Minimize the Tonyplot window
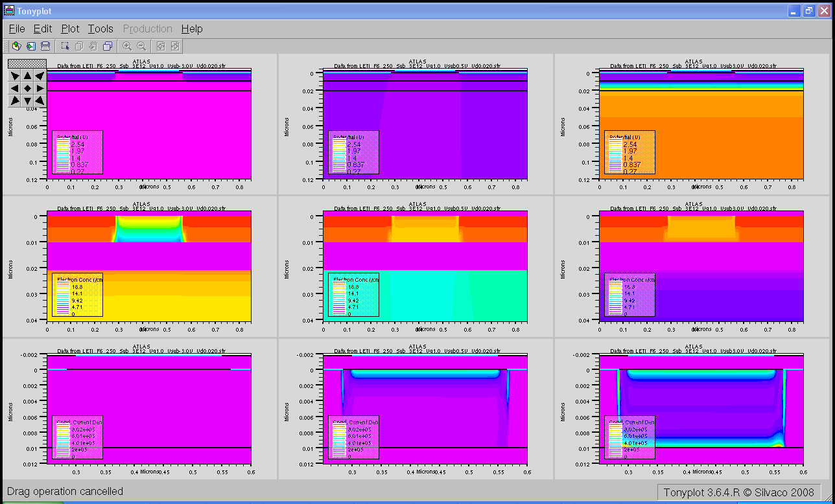This screenshot has width=835, height=504. pos(794,11)
